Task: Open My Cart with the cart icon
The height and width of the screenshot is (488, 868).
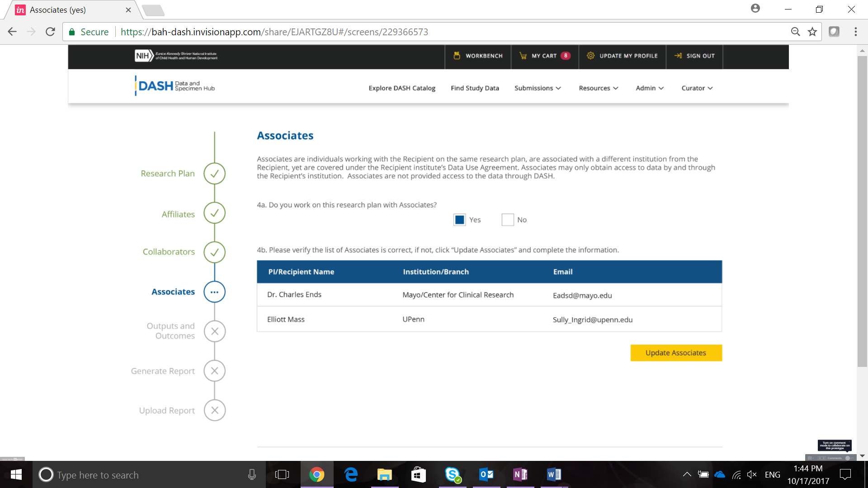Action: 523,56
